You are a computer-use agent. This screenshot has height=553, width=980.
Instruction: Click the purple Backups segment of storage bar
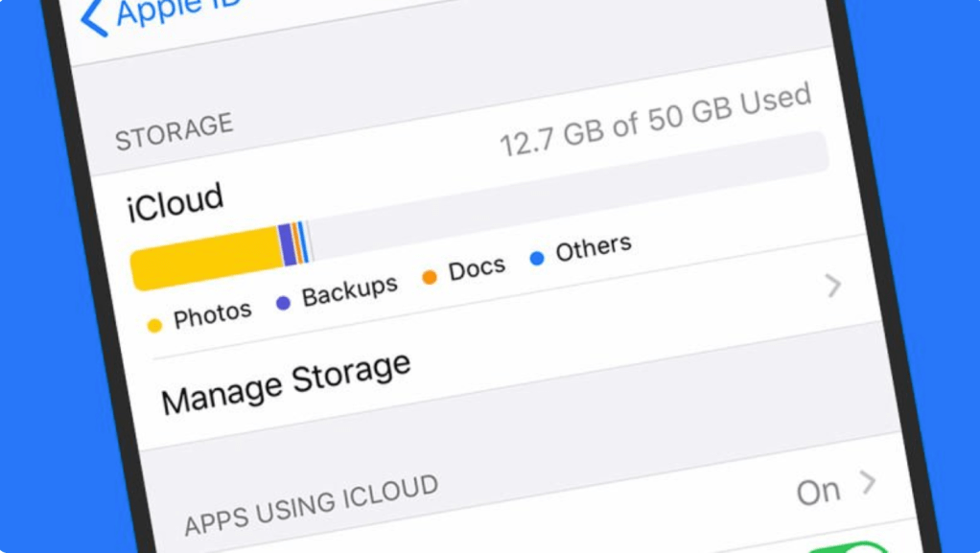pos(288,244)
